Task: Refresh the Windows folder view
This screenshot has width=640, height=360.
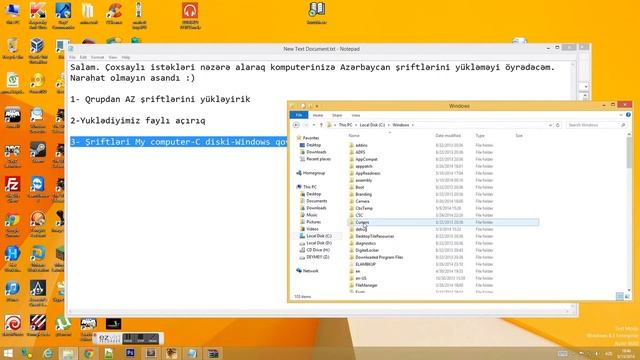Action: 558,125
